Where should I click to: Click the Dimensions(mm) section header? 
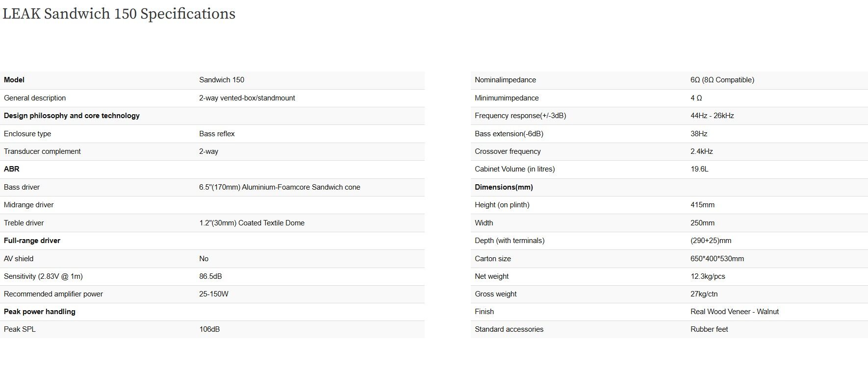pyautogui.click(x=504, y=187)
